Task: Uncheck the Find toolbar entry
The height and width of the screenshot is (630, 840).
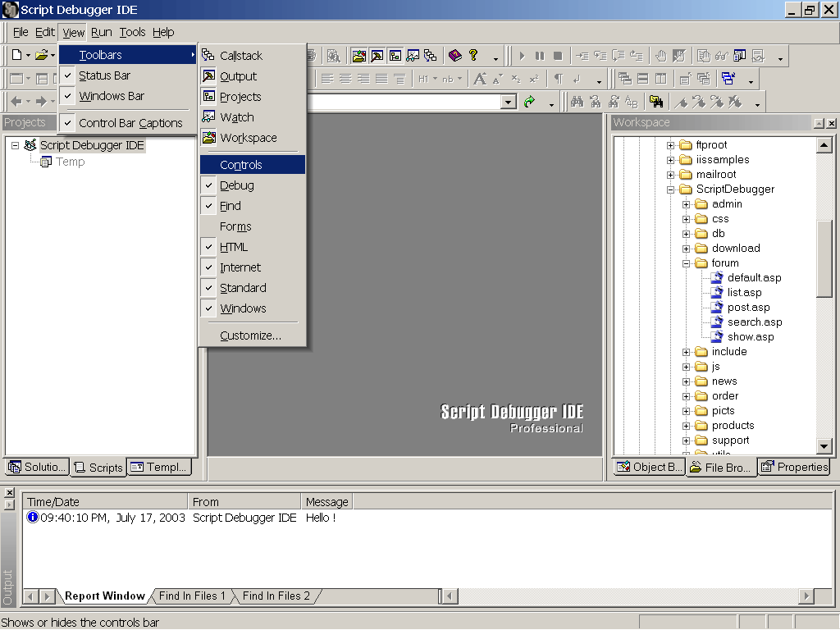Action: 253,206
